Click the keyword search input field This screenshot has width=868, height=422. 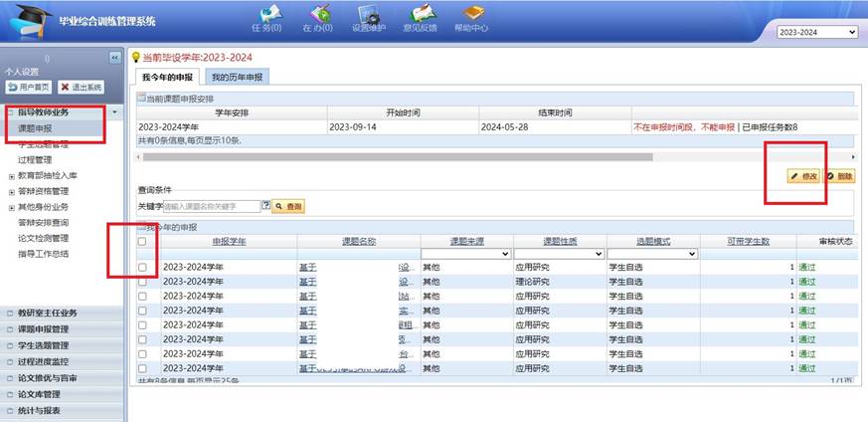211,206
